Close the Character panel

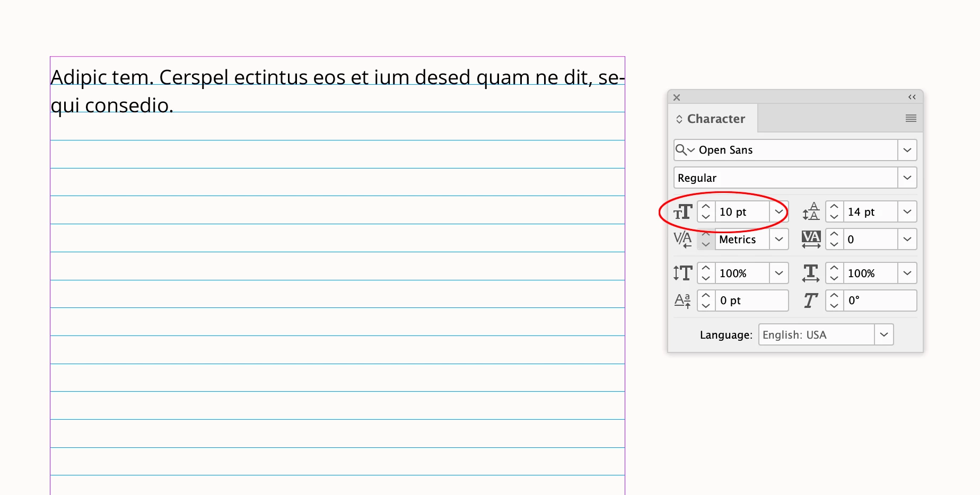click(x=677, y=98)
